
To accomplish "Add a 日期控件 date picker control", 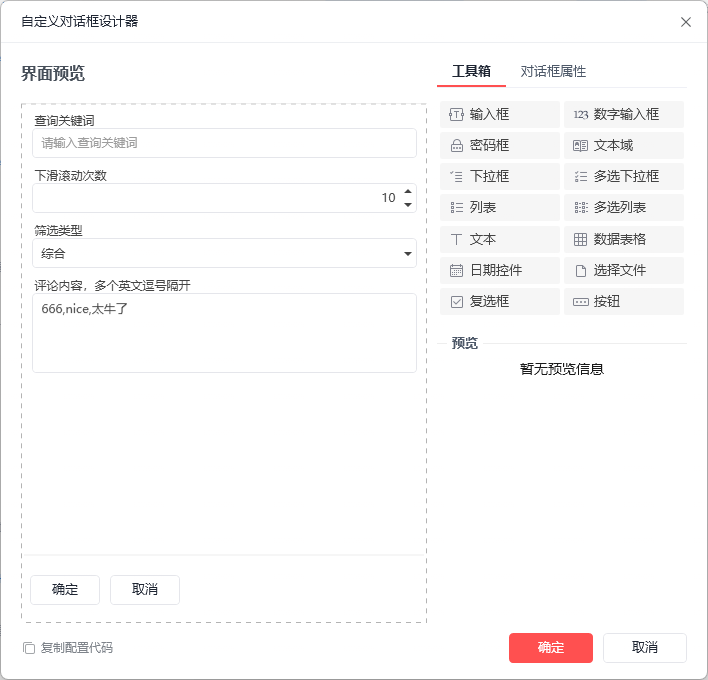I will click(499, 270).
